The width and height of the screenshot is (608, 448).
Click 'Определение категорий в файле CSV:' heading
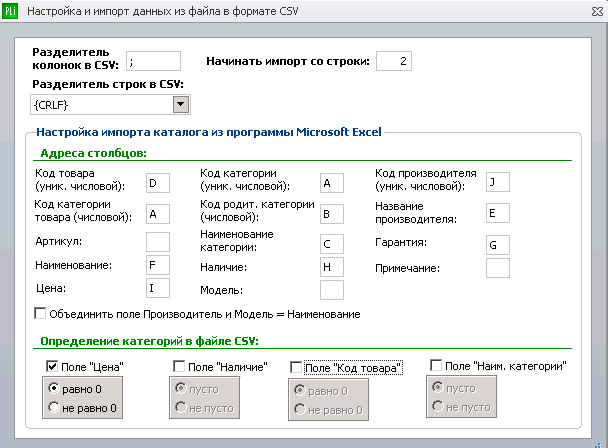coord(149,341)
